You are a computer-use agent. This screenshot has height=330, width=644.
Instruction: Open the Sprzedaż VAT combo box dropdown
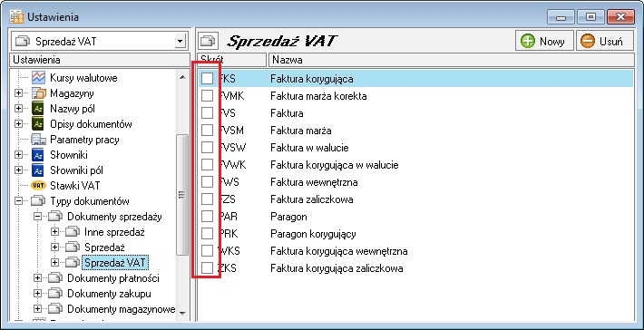click(x=179, y=41)
